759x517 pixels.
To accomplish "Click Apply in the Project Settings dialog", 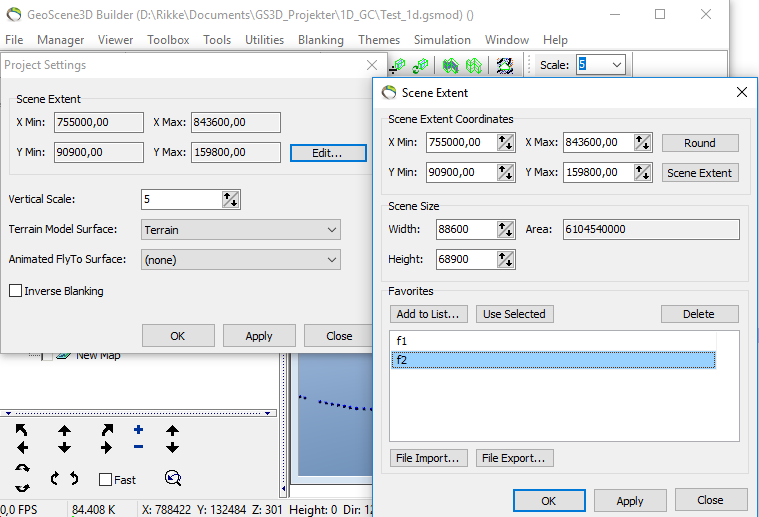I will click(x=259, y=336).
